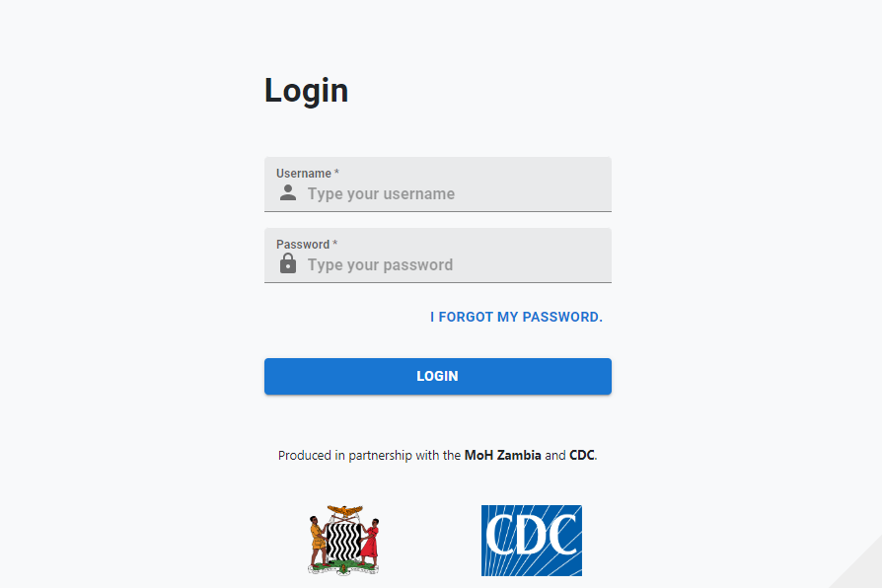Viewport: 882px width, 588px height.
Task: Focus the 'Type your username' field
Action: (438, 184)
